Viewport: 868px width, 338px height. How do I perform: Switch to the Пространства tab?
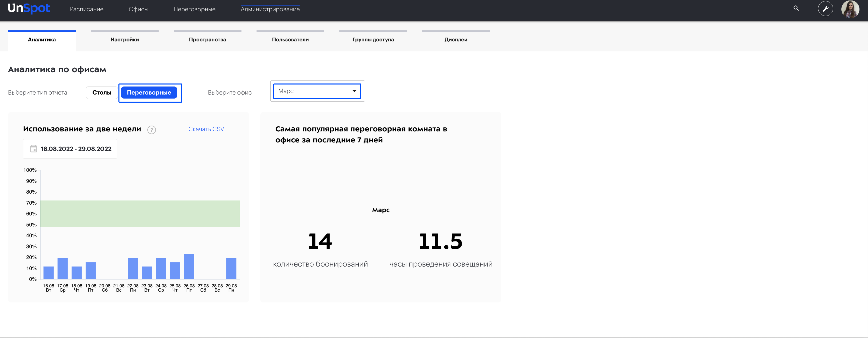[208, 40]
